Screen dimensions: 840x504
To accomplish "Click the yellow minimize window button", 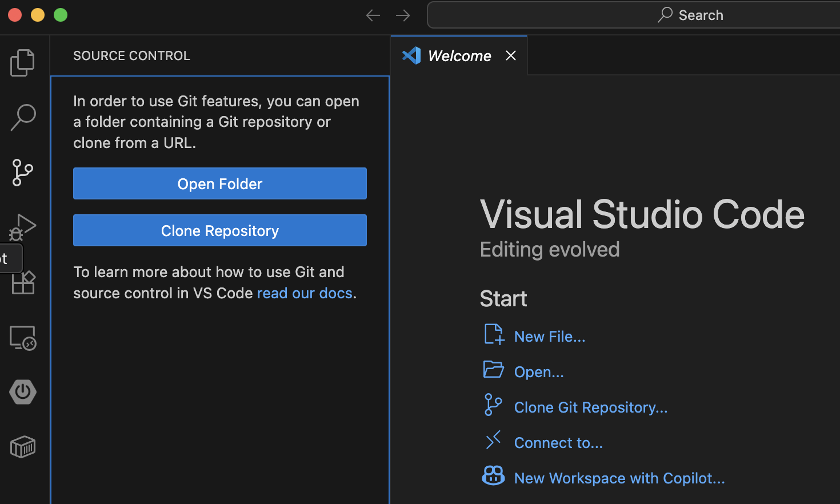I will click(x=38, y=15).
